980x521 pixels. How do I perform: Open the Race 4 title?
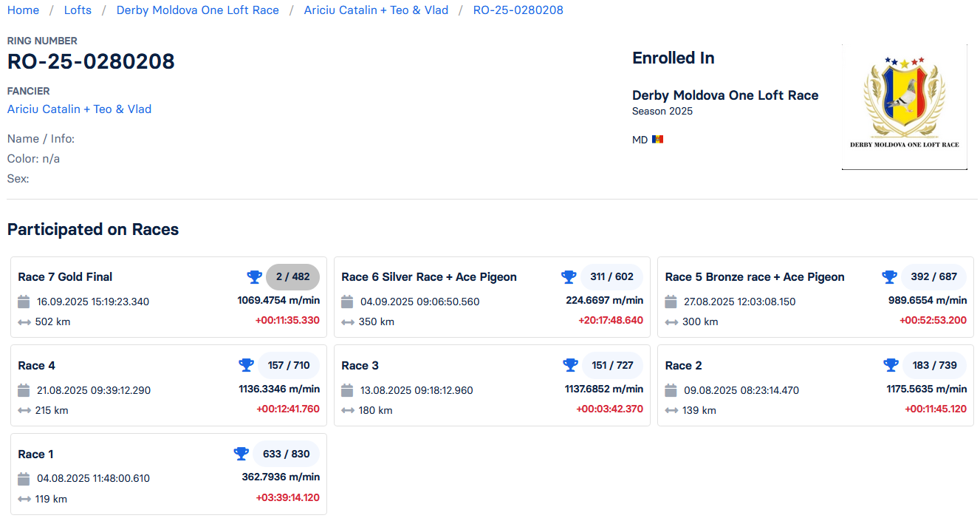[x=36, y=366]
